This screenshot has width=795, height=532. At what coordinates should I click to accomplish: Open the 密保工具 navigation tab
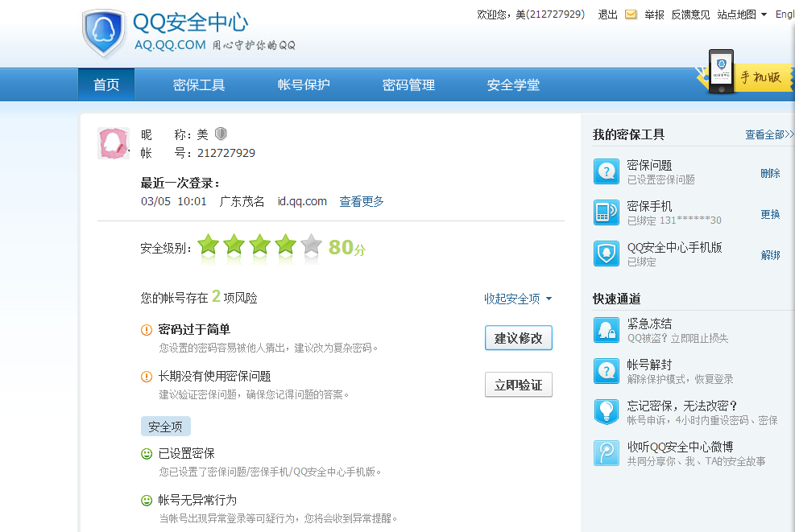pyautogui.click(x=199, y=85)
